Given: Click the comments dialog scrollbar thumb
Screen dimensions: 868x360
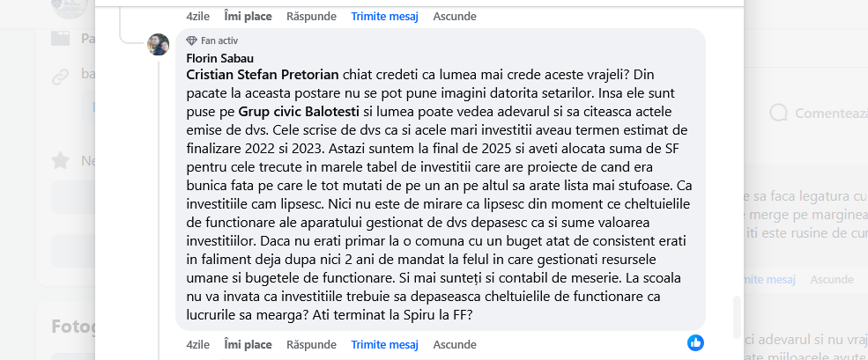Looking at the screenshot, I should point(736,316).
